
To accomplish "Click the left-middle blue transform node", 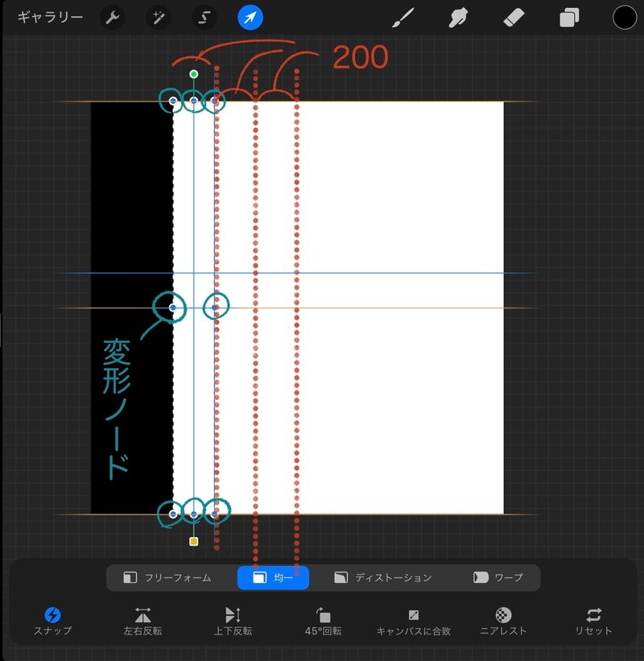I will pyautogui.click(x=172, y=308).
